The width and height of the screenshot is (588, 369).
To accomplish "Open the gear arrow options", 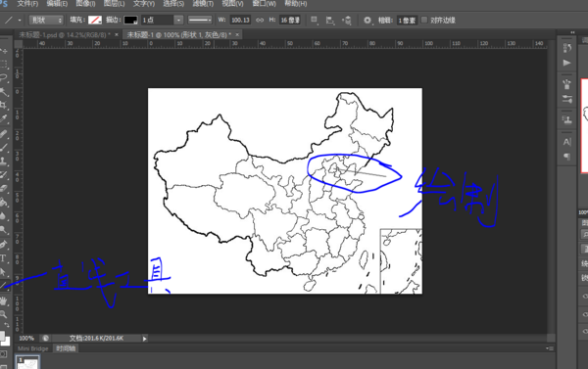I will pos(367,21).
